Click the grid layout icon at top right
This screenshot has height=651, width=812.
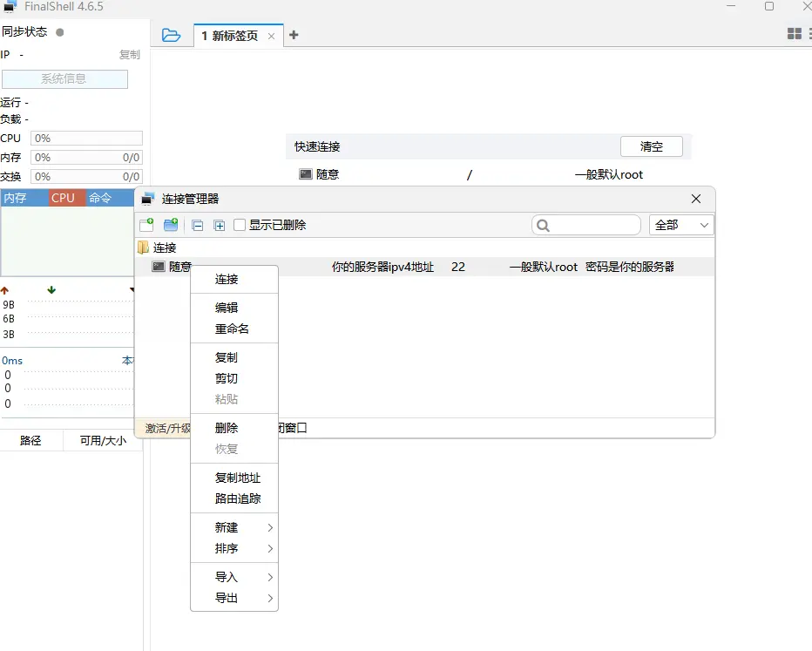click(x=794, y=33)
